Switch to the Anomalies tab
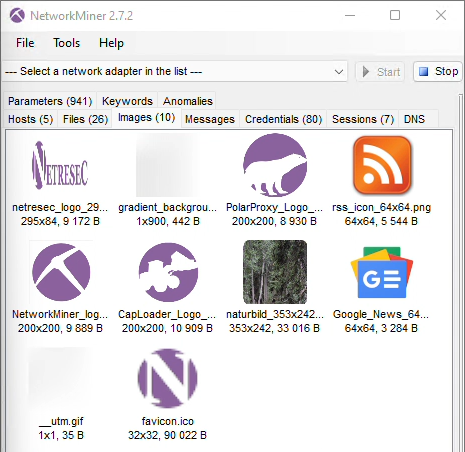 [x=187, y=101]
